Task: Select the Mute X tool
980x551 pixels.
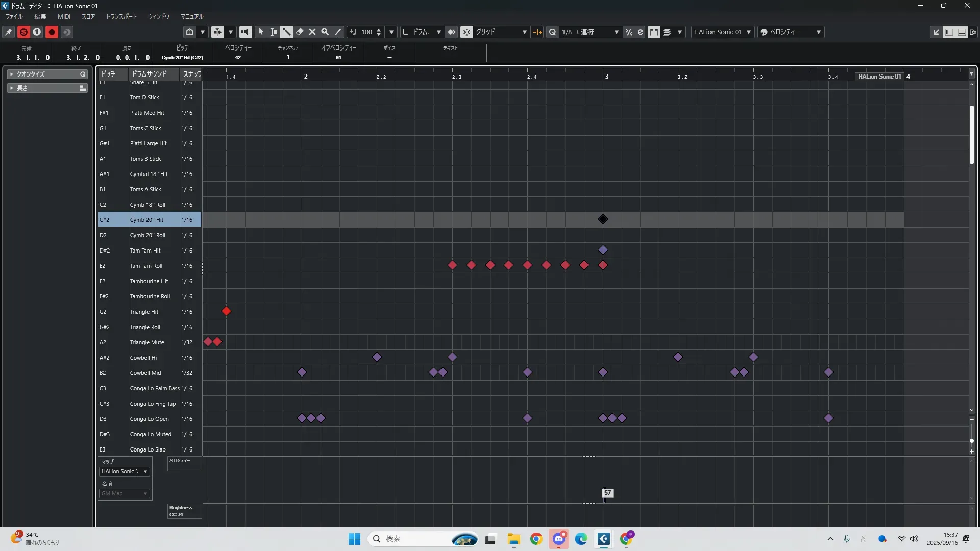Action: click(x=312, y=32)
